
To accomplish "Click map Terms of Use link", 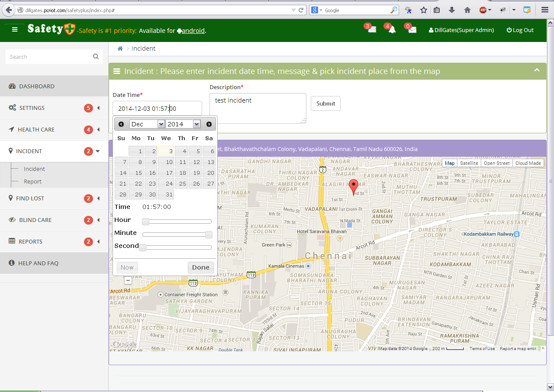I will click(482, 349).
